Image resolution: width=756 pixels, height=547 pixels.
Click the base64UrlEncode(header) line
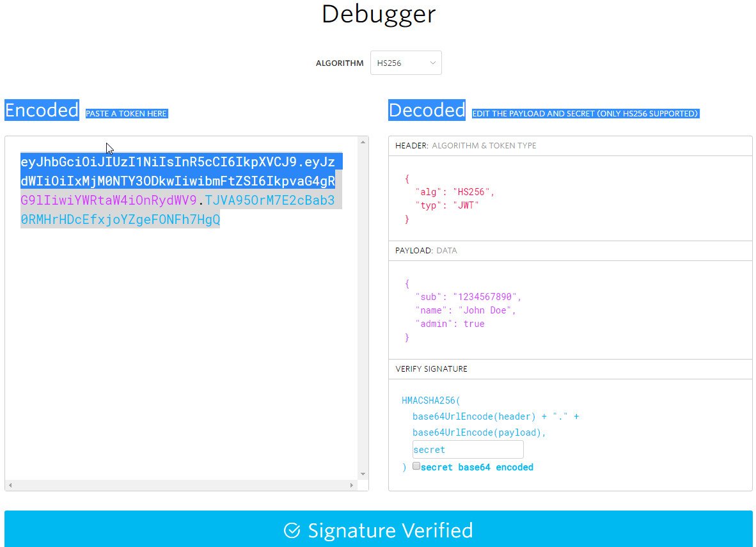tap(496, 416)
